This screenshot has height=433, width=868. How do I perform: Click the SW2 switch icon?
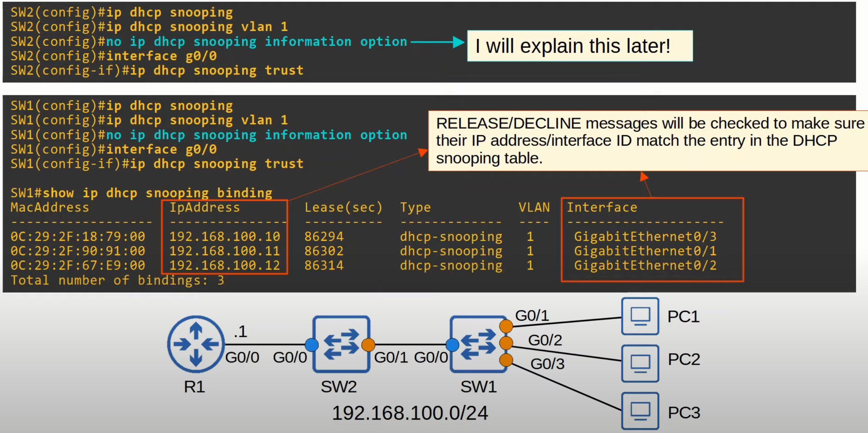[x=341, y=344]
